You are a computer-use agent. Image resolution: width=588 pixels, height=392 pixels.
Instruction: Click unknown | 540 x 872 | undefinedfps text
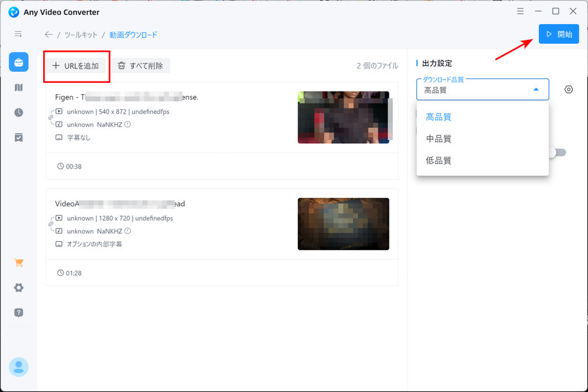[x=118, y=112]
